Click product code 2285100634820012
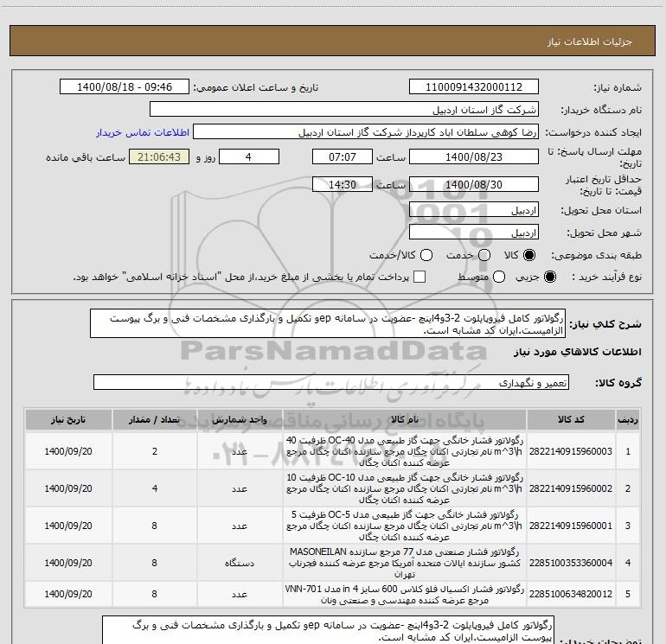The image size is (666, 644). 571,594
